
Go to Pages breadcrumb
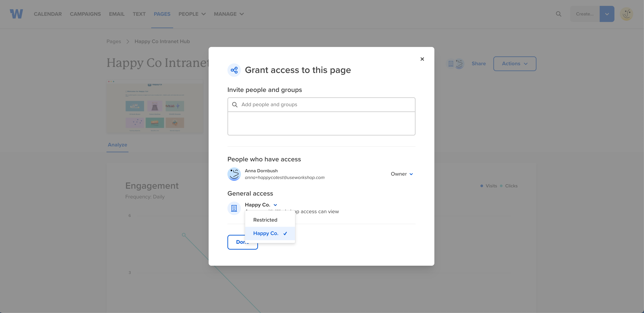(114, 41)
